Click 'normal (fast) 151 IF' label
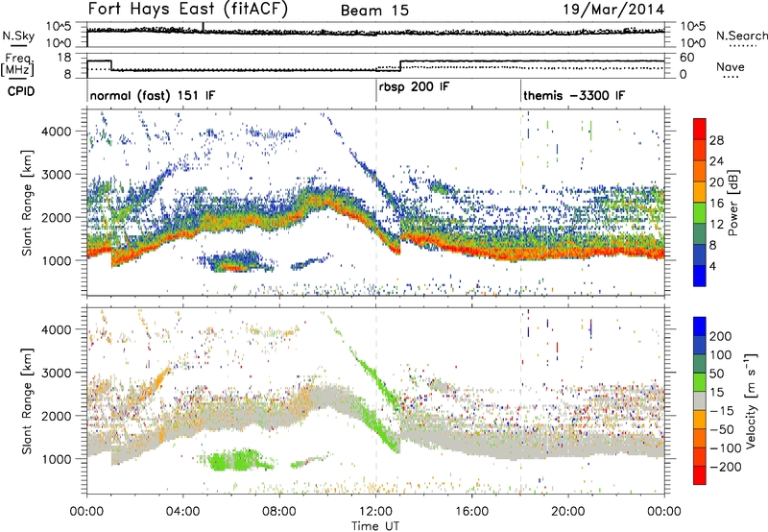This screenshot has height=532, width=768. [x=153, y=95]
